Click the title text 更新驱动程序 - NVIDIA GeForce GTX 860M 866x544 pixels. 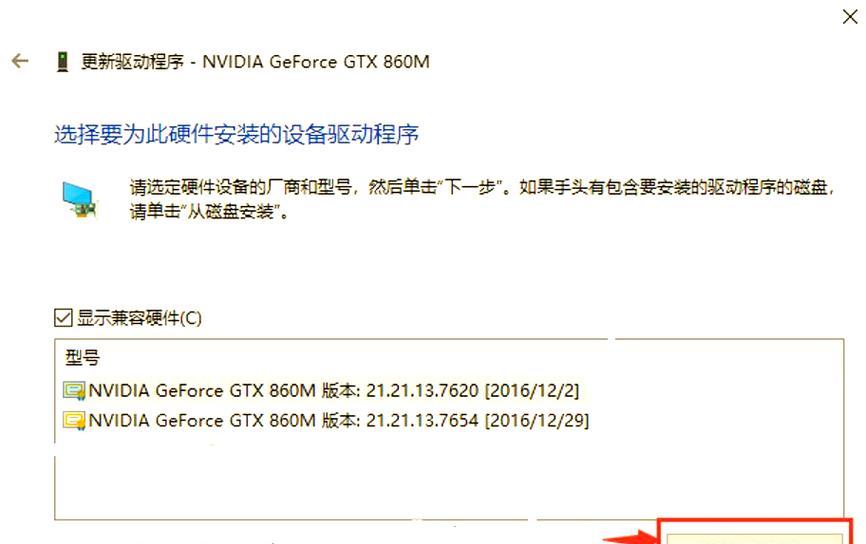(255, 61)
